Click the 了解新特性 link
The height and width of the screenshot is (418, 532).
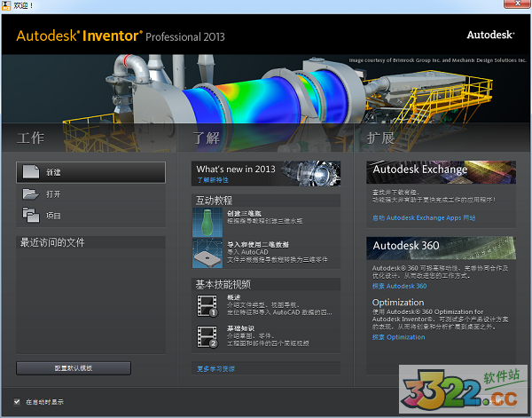coord(213,180)
